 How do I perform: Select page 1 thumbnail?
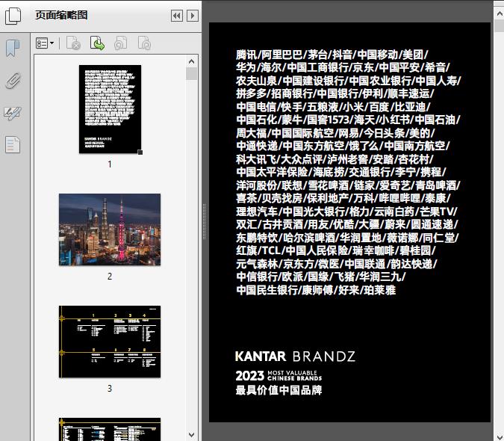point(110,109)
